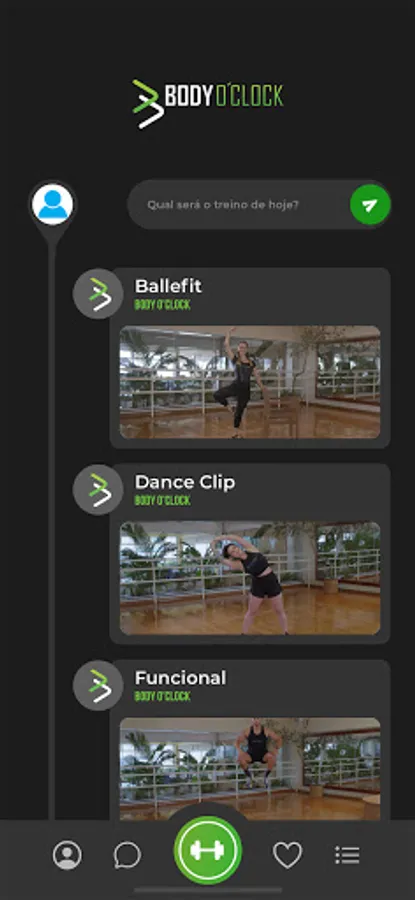Tap the Dance Clip channel logo icon
The width and height of the screenshot is (415, 900).
click(98, 490)
